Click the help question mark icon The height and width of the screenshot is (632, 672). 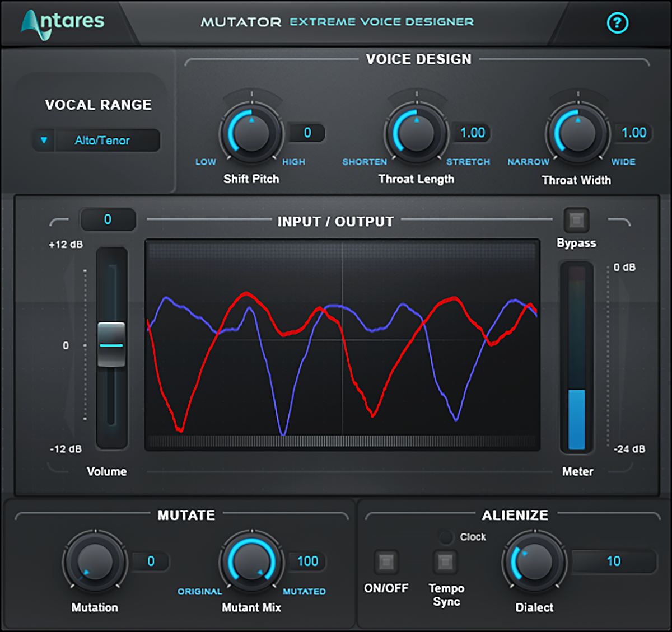[617, 23]
